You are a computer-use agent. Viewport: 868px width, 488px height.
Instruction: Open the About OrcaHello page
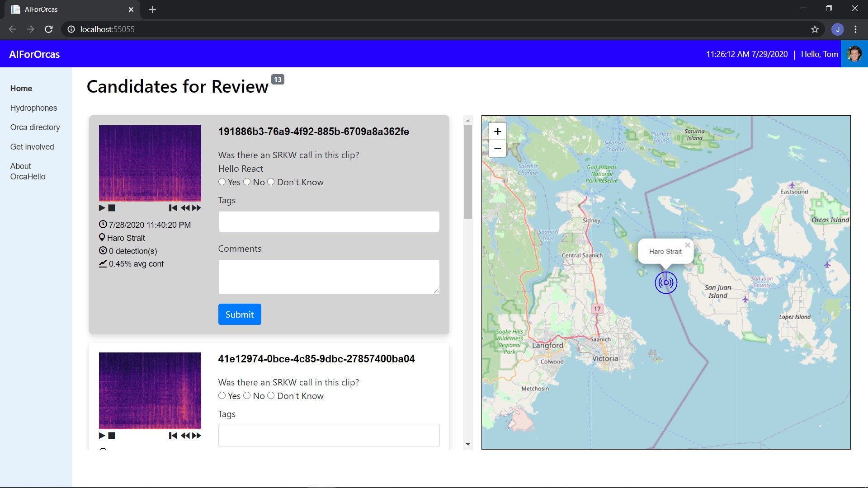pos(28,171)
